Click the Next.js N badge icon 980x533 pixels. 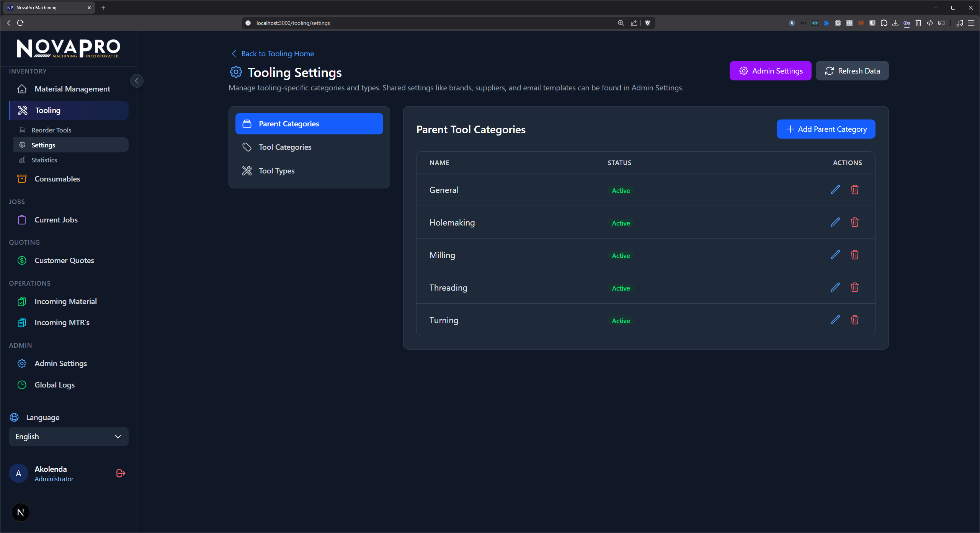pos(21,512)
